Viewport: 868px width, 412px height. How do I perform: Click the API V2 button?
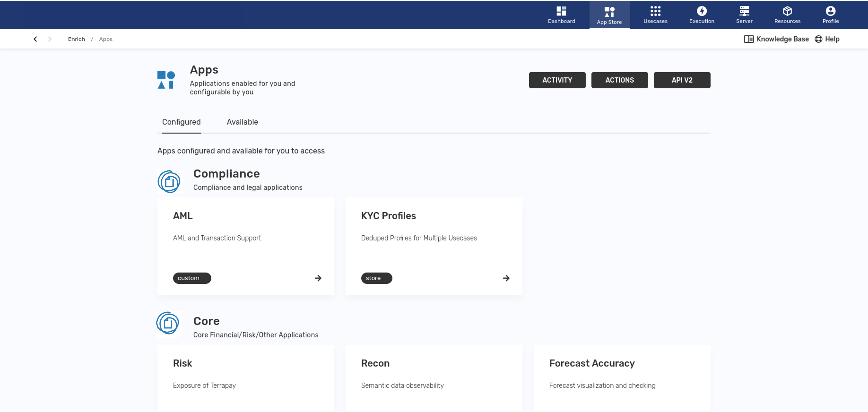click(x=682, y=80)
